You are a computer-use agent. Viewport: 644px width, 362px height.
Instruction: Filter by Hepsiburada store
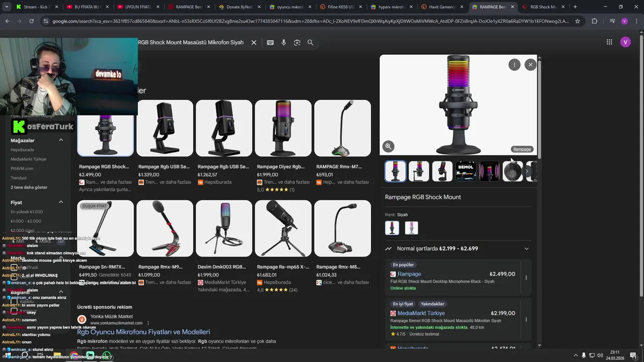pyautogui.click(x=22, y=150)
